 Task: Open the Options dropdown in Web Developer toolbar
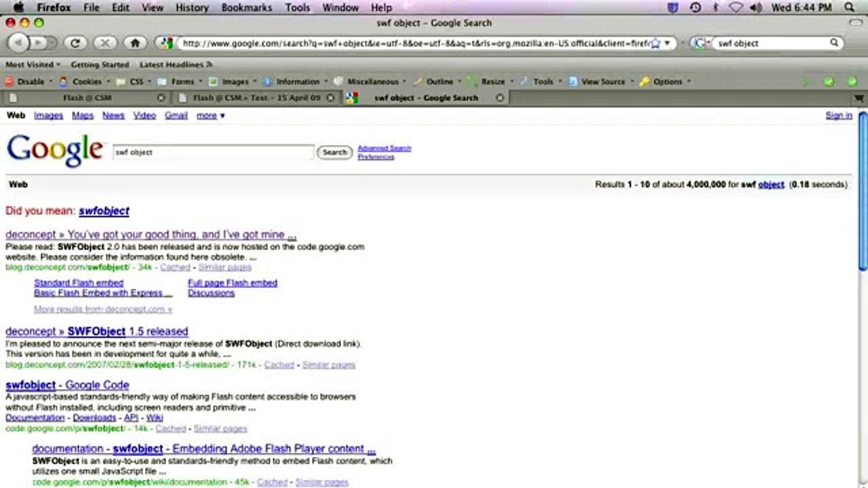coord(665,81)
